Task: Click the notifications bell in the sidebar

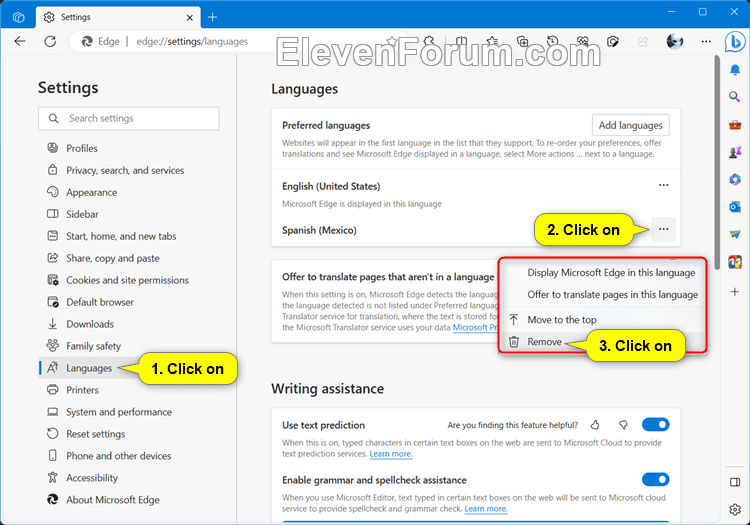Action: [x=735, y=70]
